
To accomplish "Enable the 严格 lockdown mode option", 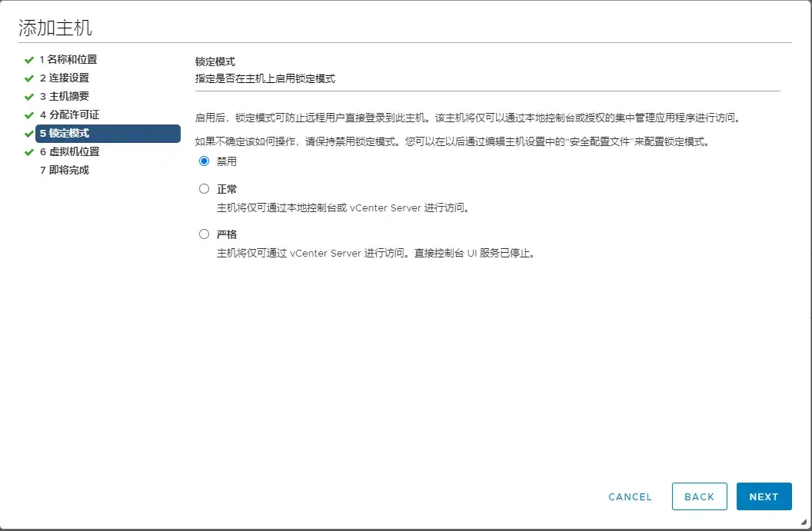I will point(204,234).
